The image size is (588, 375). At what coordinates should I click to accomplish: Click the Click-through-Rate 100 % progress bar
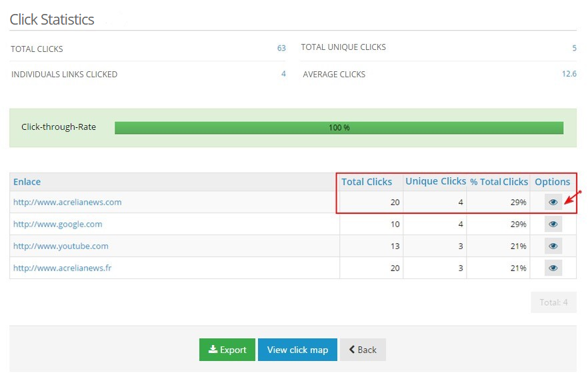[x=339, y=127]
